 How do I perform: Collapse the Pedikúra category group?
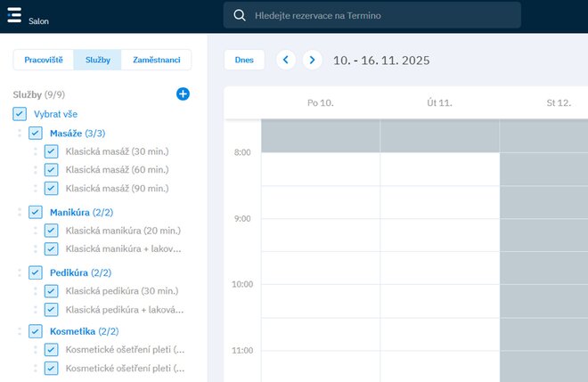tap(68, 272)
